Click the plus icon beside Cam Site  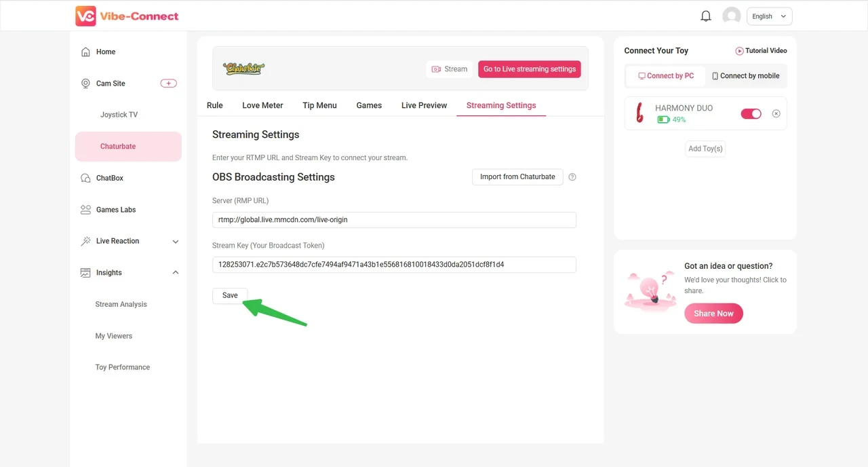pos(168,83)
